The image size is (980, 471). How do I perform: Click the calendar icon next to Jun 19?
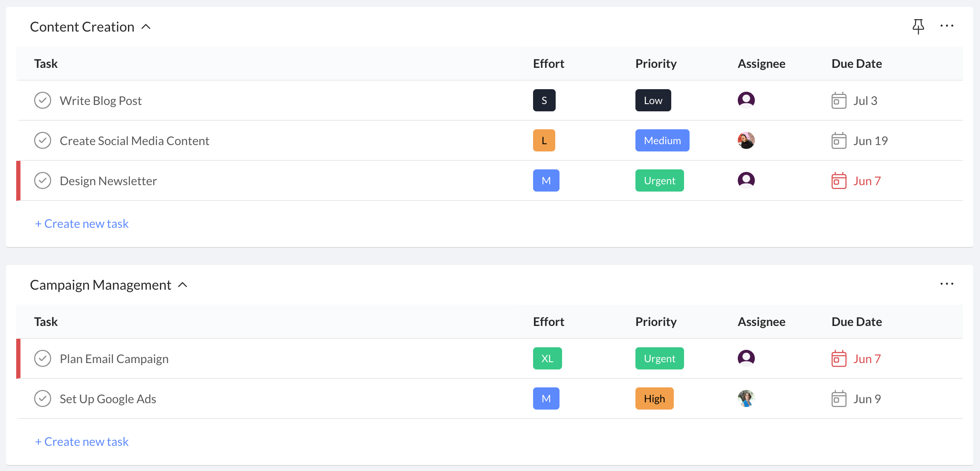(x=838, y=140)
